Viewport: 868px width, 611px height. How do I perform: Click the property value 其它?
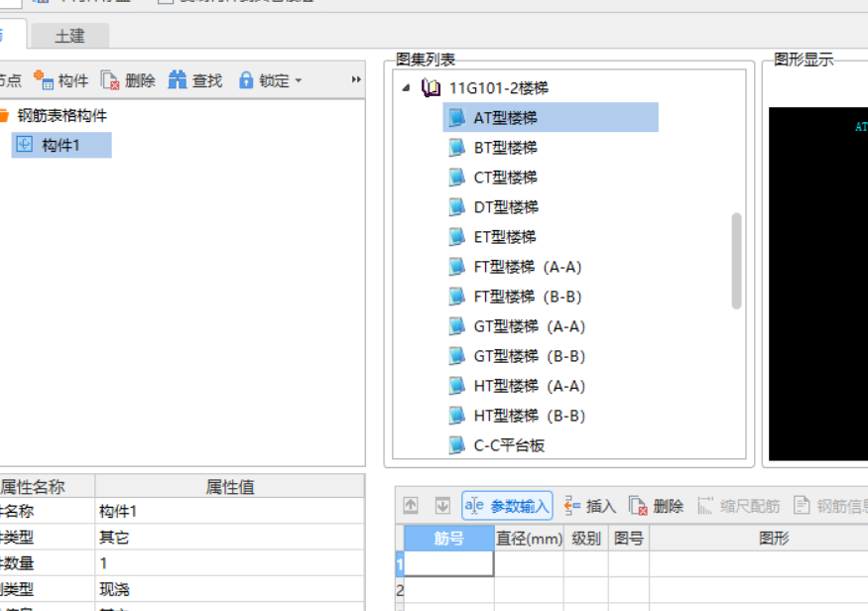(230, 537)
